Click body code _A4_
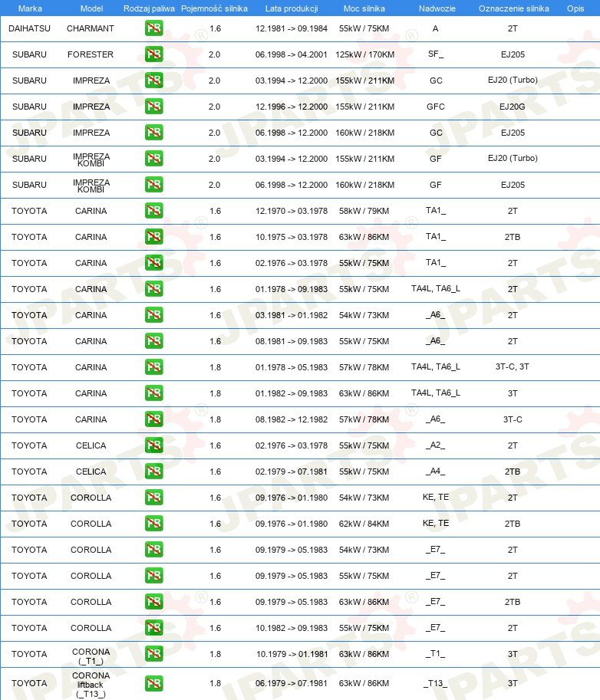The height and width of the screenshot is (700, 600). click(x=436, y=471)
